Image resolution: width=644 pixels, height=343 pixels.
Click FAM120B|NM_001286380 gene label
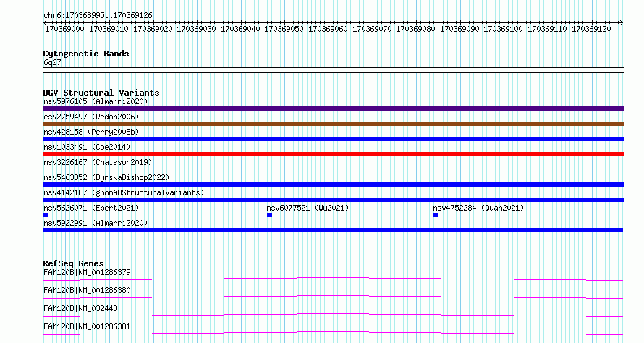point(87,290)
